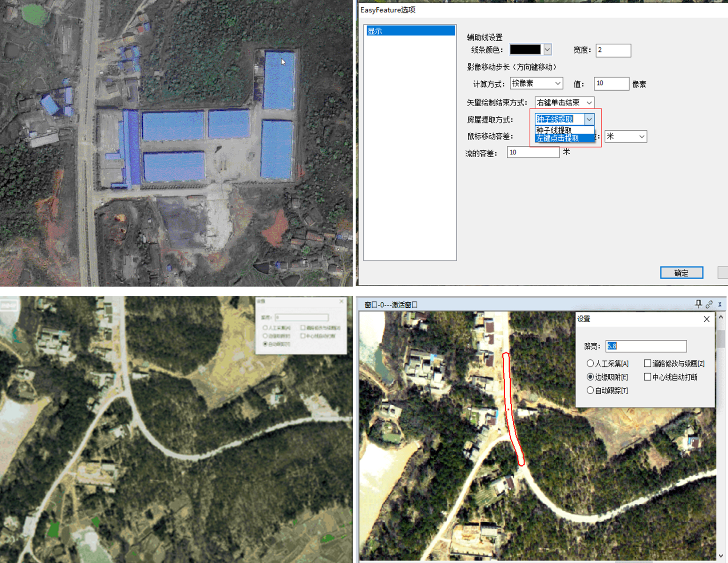
Task: Open 线条颜色 color dropdown arrow
Action: [547, 50]
